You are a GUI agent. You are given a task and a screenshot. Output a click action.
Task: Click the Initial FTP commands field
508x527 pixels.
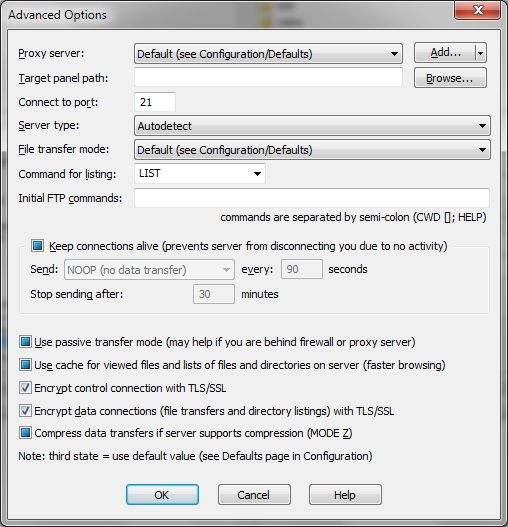click(x=312, y=198)
